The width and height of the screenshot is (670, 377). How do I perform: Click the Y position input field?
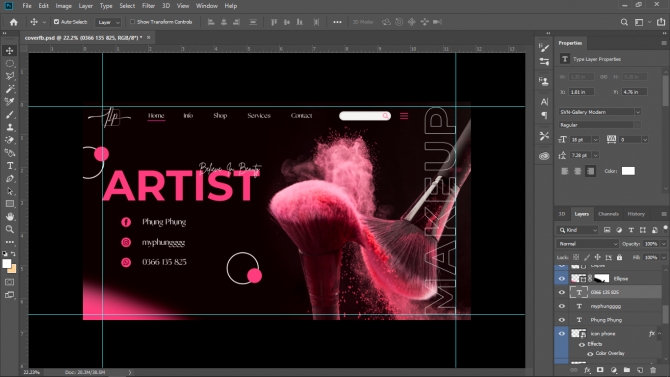635,92
